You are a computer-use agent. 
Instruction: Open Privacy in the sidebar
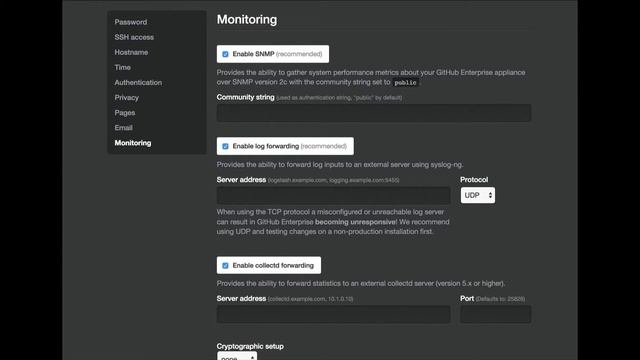click(x=127, y=98)
